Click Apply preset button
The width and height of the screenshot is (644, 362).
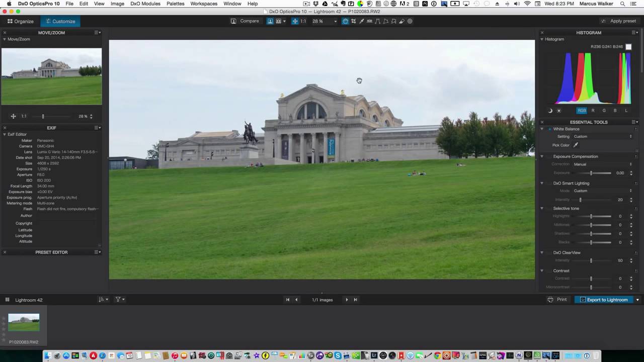[x=618, y=21]
